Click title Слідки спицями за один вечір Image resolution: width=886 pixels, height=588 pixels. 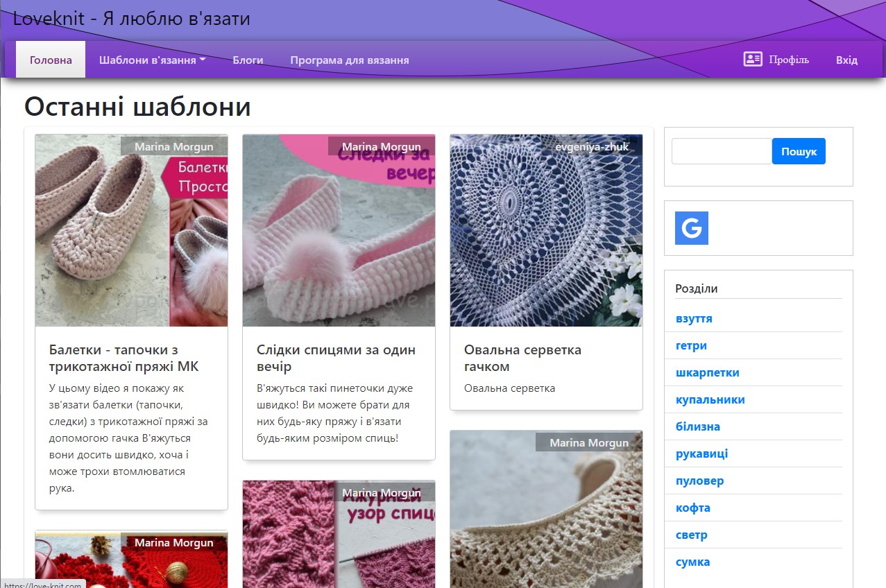click(336, 358)
